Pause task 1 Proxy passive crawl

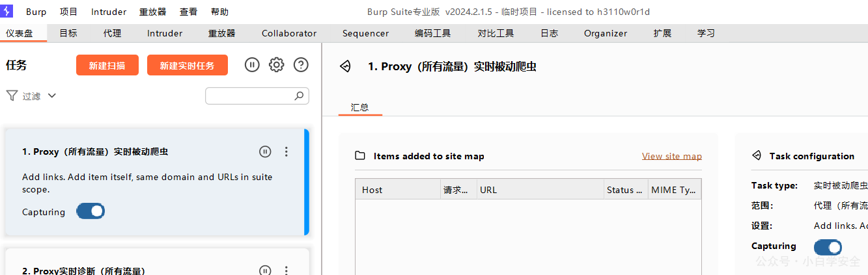tap(265, 151)
